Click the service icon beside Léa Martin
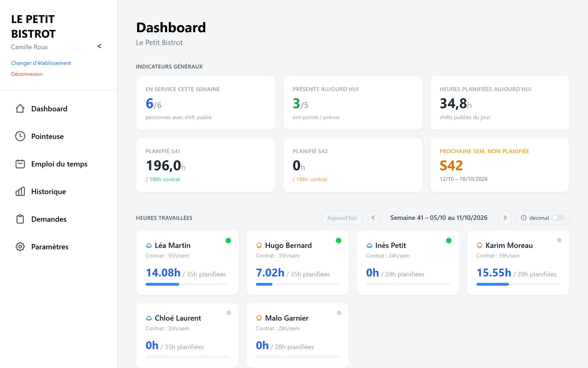This screenshot has width=588, height=368. click(x=149, y=245)
